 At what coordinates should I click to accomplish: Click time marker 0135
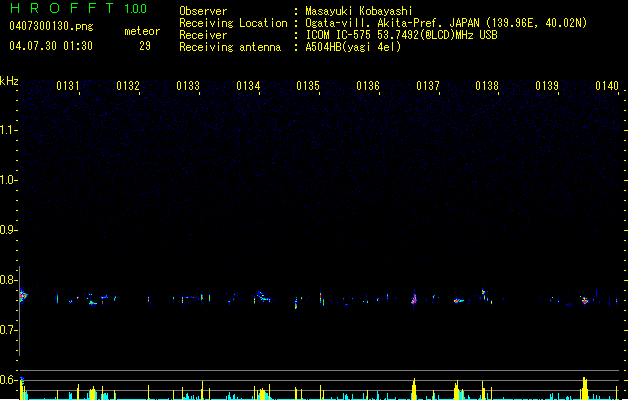click(308, 86)
